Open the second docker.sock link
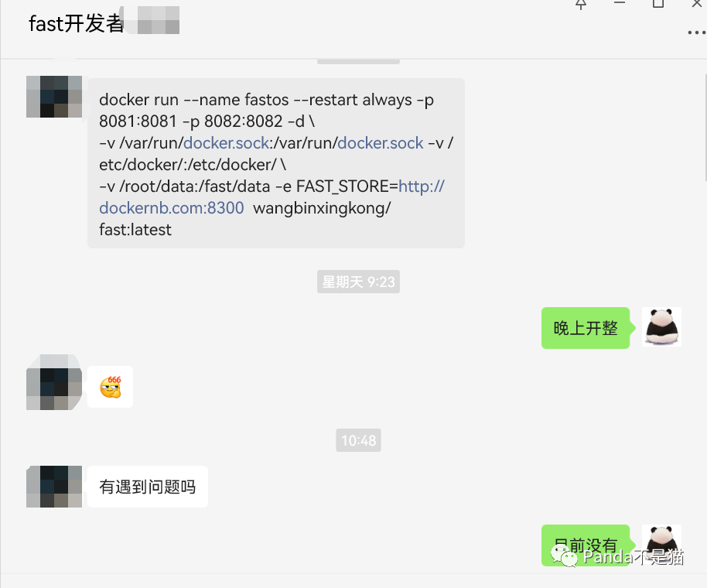707x588 pixels. 381,143
